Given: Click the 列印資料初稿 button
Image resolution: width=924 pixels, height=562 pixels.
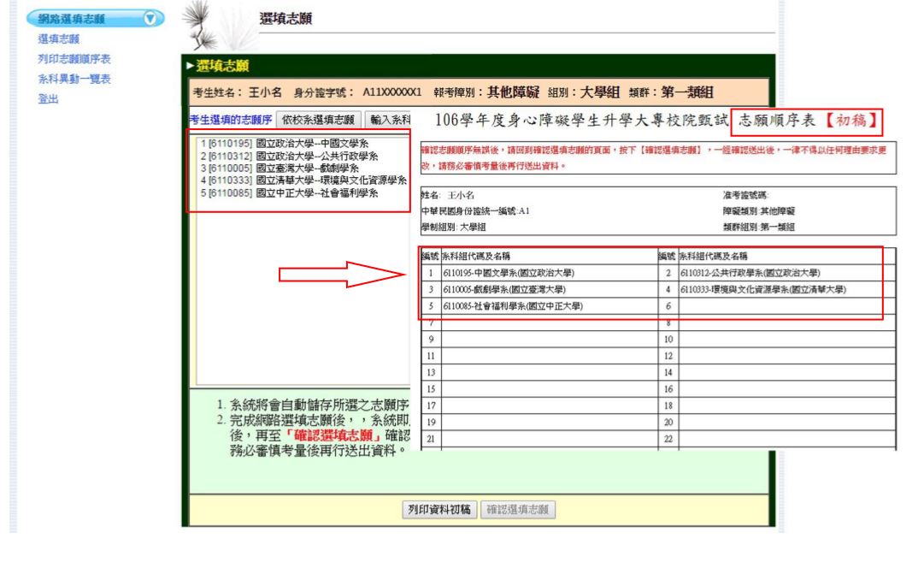Looking at the screenshot, I should 439,510.
